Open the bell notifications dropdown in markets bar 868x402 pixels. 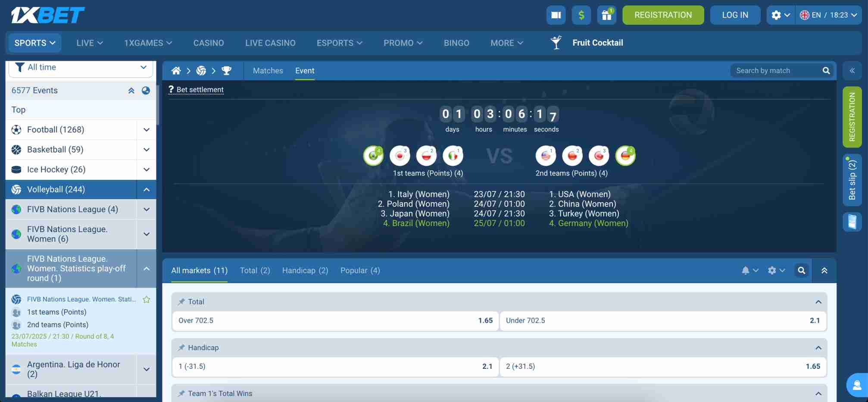coord(750,270)
